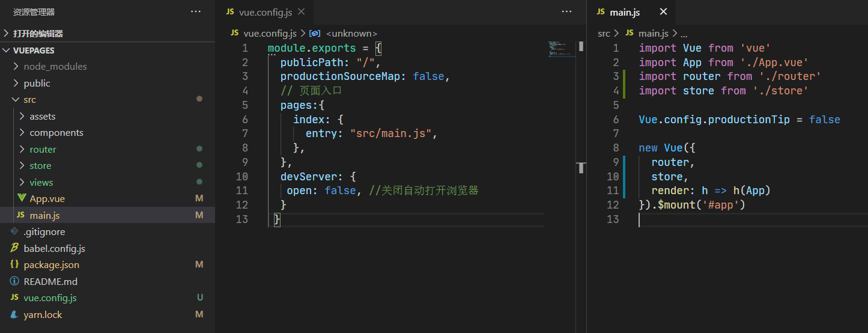868x333 pixels.
Task: Click the minimap of vue.config.js editor
Action: point(561,49)
